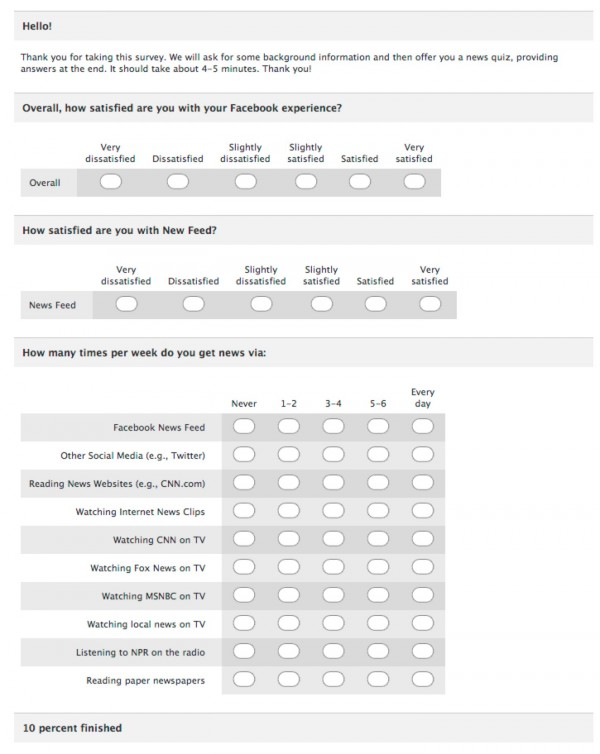
Task: Pick '5-6' for Watching CNN on TV
Action: coord(378,539)
